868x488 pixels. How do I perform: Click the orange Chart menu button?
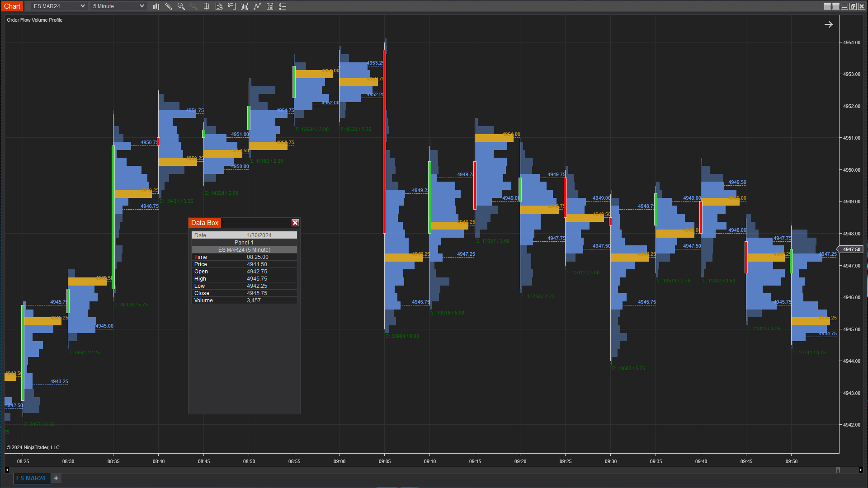tap(12, 6)
